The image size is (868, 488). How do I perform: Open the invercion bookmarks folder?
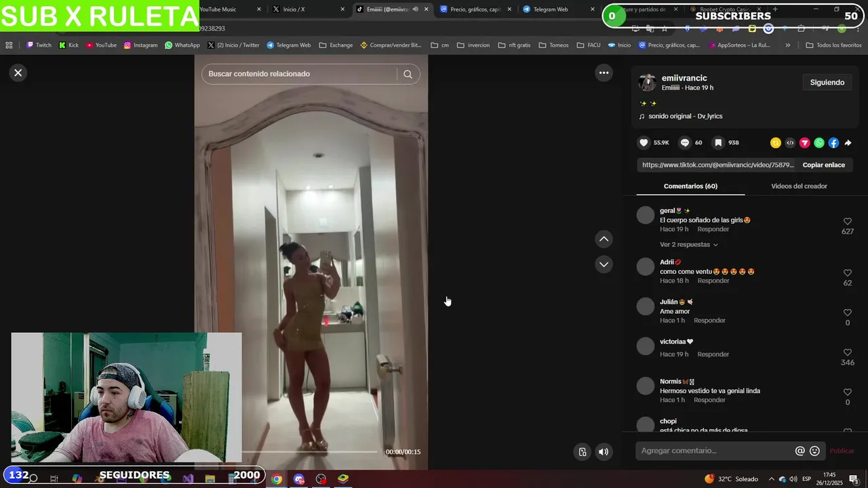pos(473,45)
